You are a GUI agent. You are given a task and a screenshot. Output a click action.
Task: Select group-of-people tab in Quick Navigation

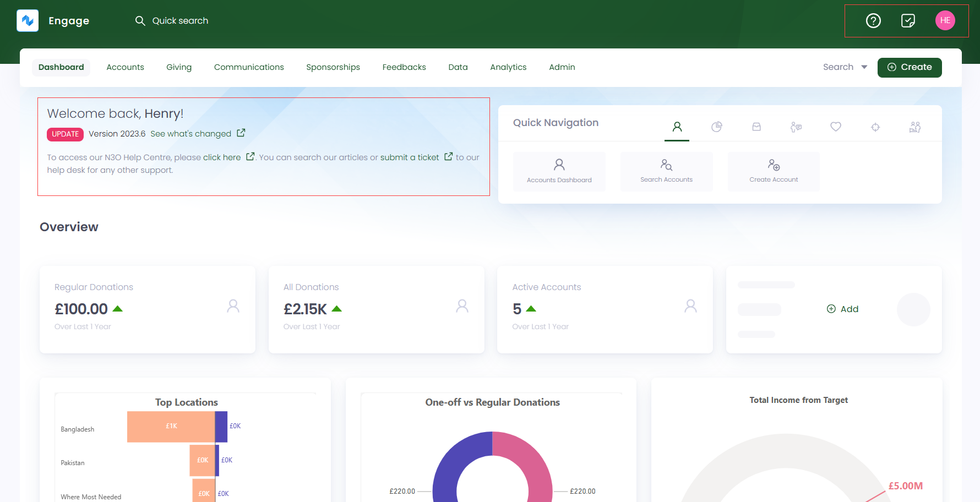(x=915, y=127)
